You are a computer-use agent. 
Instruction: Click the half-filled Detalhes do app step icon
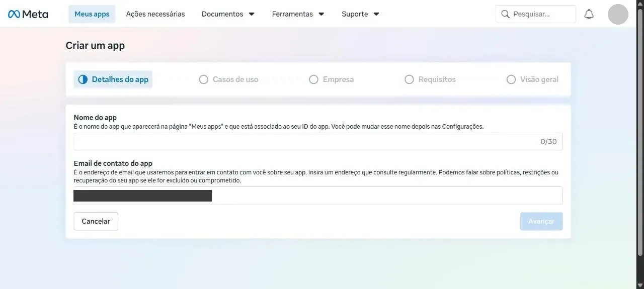(x=83, y=79)
